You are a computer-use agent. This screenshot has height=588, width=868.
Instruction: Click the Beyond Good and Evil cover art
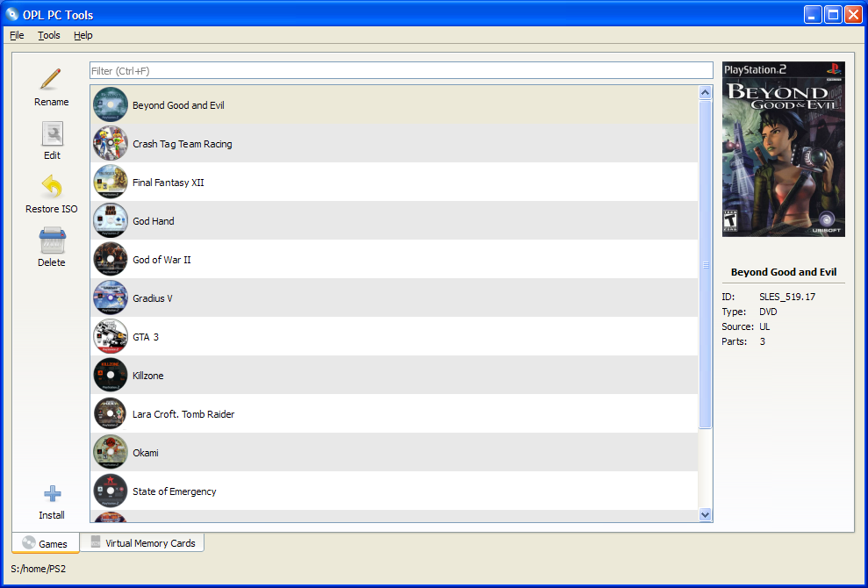pyautogui.click(x=783, y=149)
